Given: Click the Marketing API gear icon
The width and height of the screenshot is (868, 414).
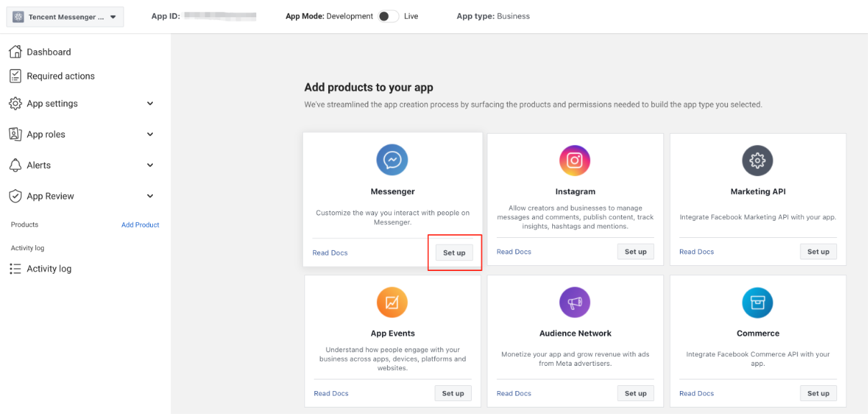Looking at the screenshot, I should coord(757,160).
